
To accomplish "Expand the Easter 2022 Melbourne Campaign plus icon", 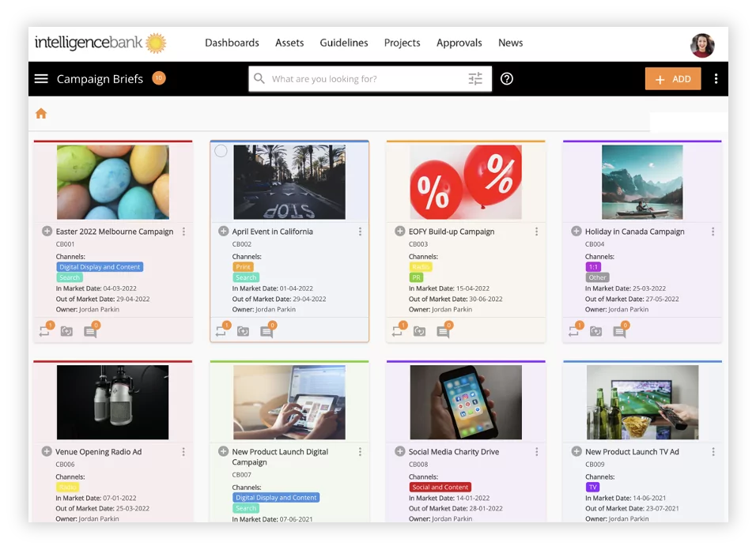I will coord(47,232).
